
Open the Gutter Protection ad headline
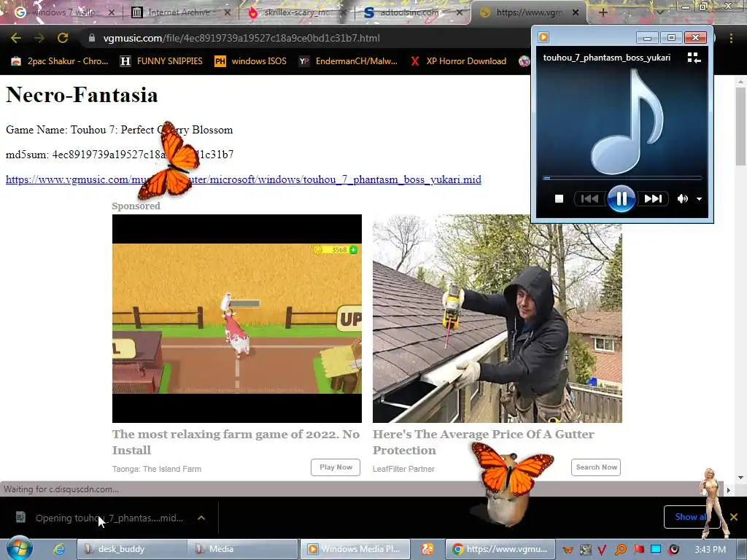(x=483, y=442)
